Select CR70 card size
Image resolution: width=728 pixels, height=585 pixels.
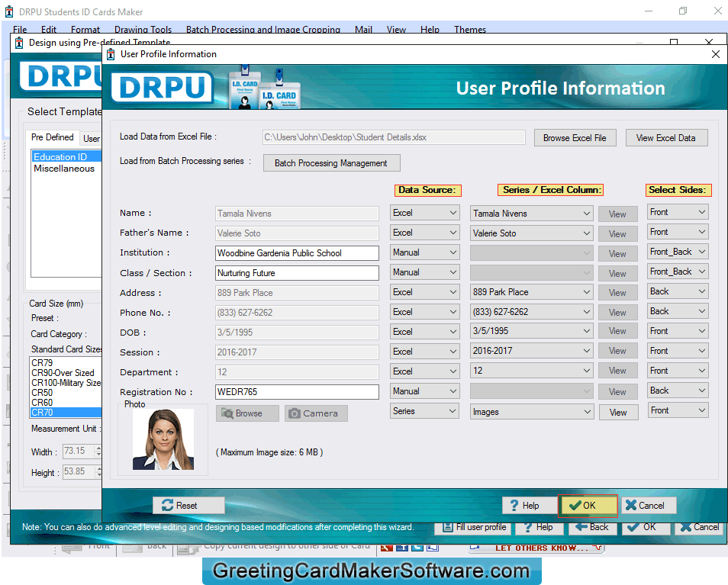(x=65, y=413)
